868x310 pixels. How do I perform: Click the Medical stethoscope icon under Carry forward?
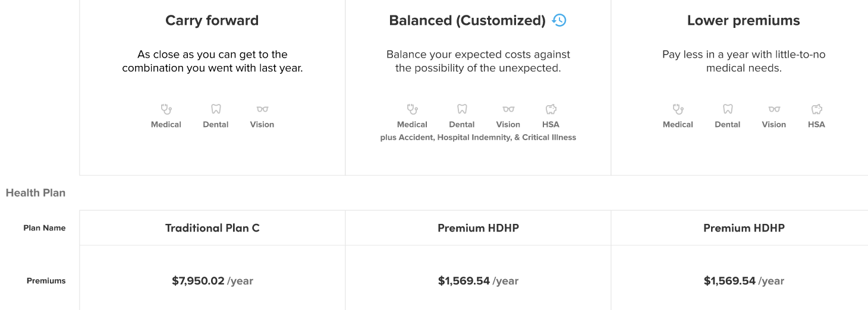click(x=166, y=109)
